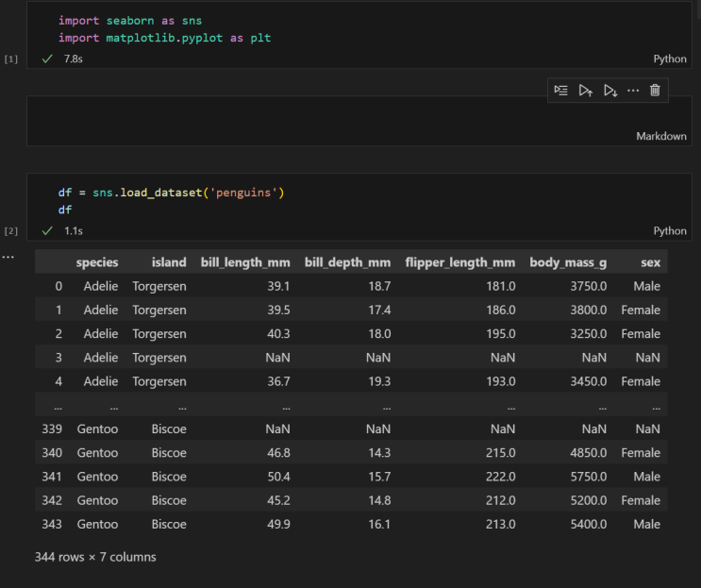Open the Markdown language mode picker
This screenshot has width=701, height=588.
660,136
